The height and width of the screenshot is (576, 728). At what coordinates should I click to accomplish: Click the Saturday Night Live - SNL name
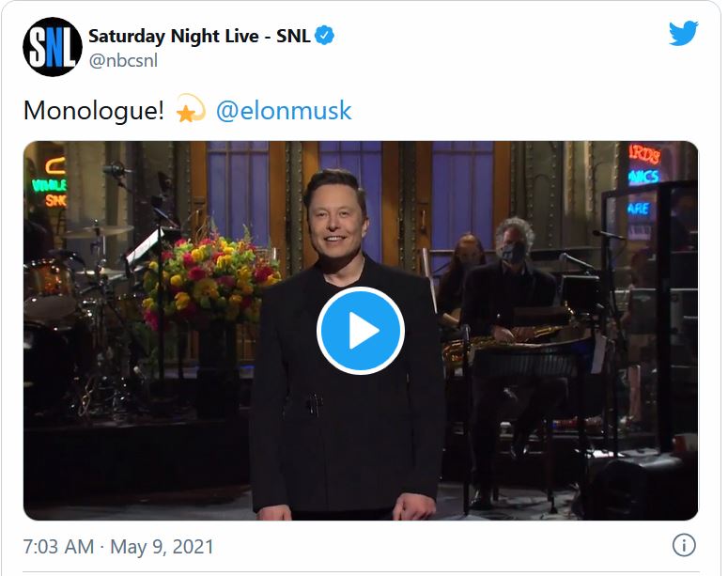[x=199, y=37]
